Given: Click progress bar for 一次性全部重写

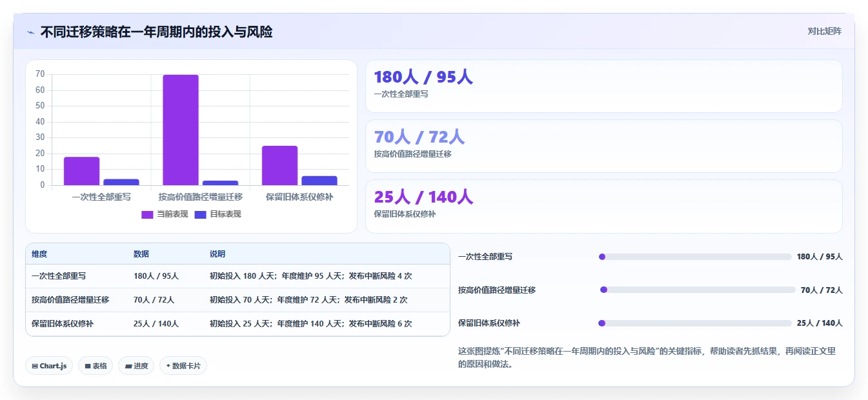Looking at the screenshot, I should coord(695,257).
